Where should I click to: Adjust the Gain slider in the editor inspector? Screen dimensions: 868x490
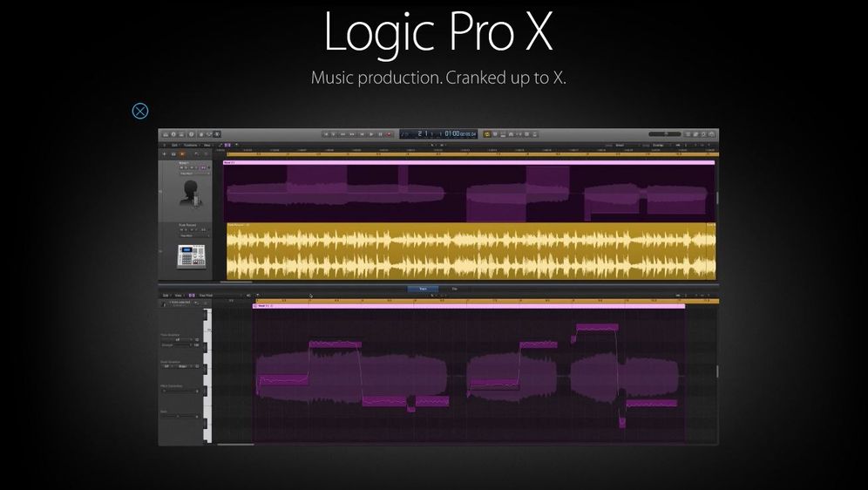(180, 417)
